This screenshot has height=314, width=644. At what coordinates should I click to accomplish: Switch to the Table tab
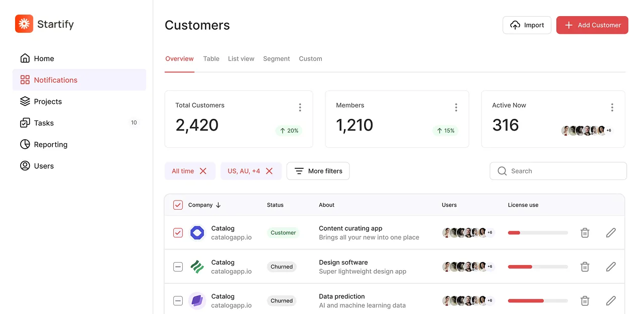pyautogui.click(x=211, y=58)
